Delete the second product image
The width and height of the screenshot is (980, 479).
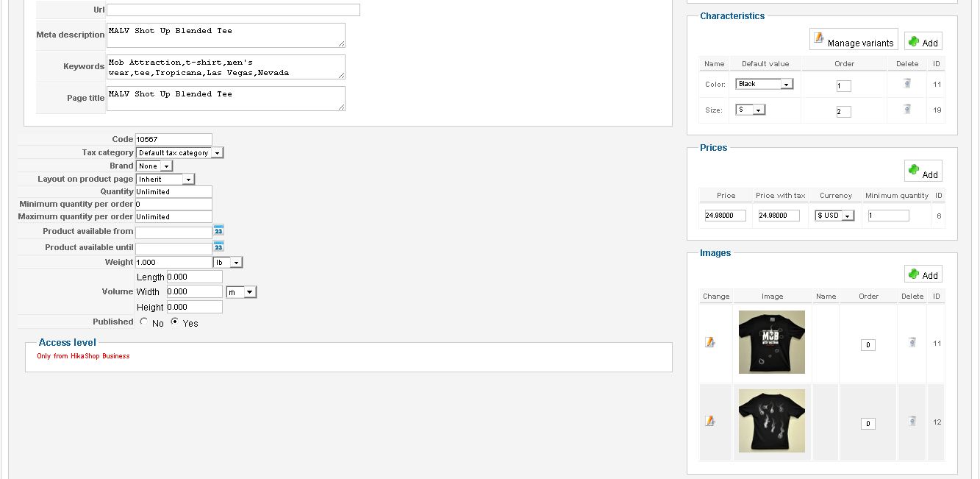coord(912,422)
